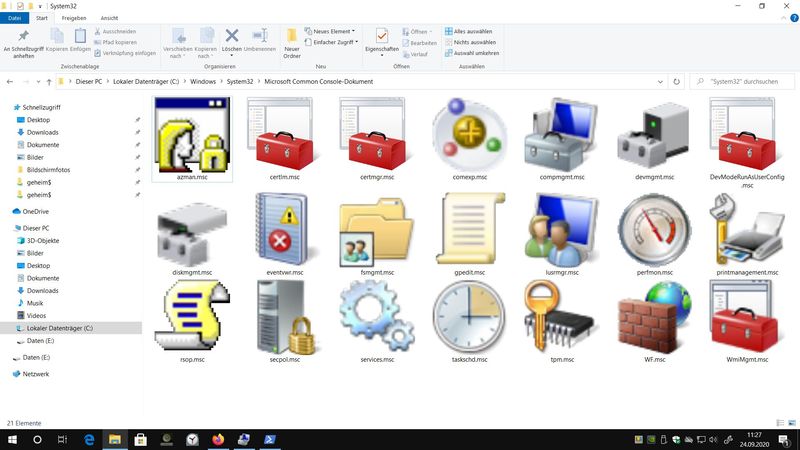The width and height of the screenshot is (800, 450).
Task: Open the recent locations arrow beside navigation
Action: point(38,82)
